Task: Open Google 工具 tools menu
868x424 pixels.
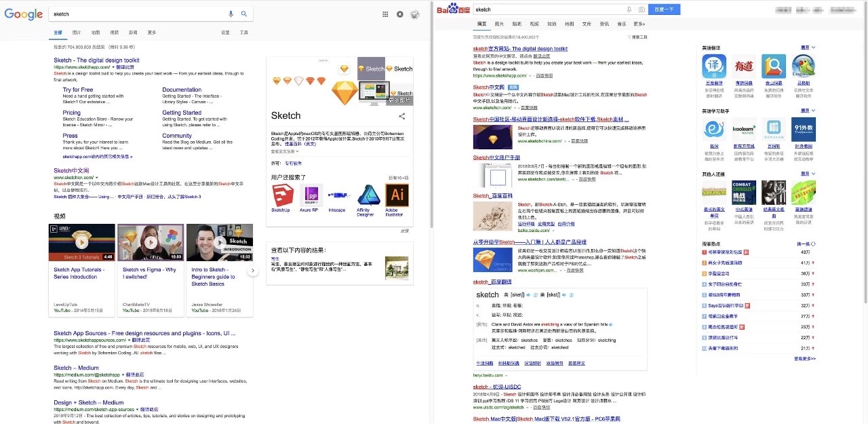Action: (x=244, y=33)
